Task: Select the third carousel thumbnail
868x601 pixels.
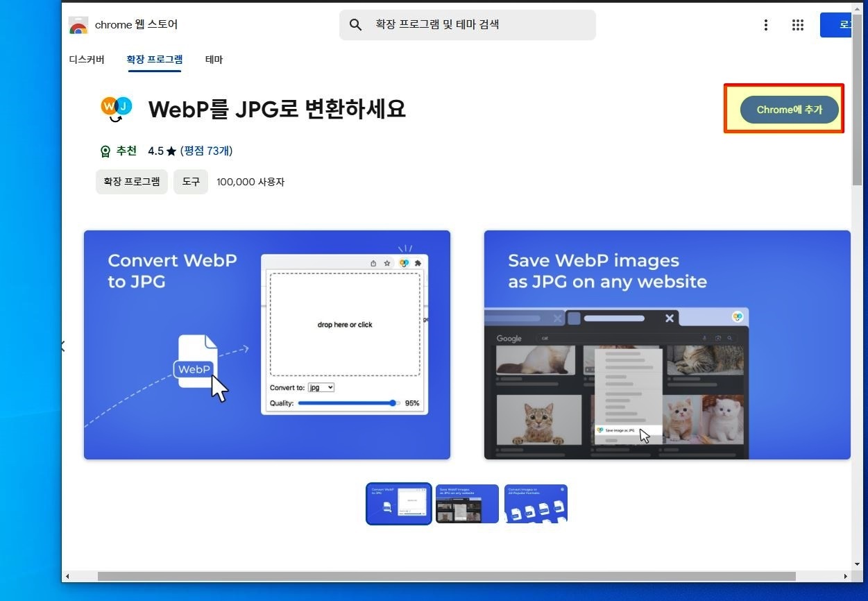Action: [536, 504]
